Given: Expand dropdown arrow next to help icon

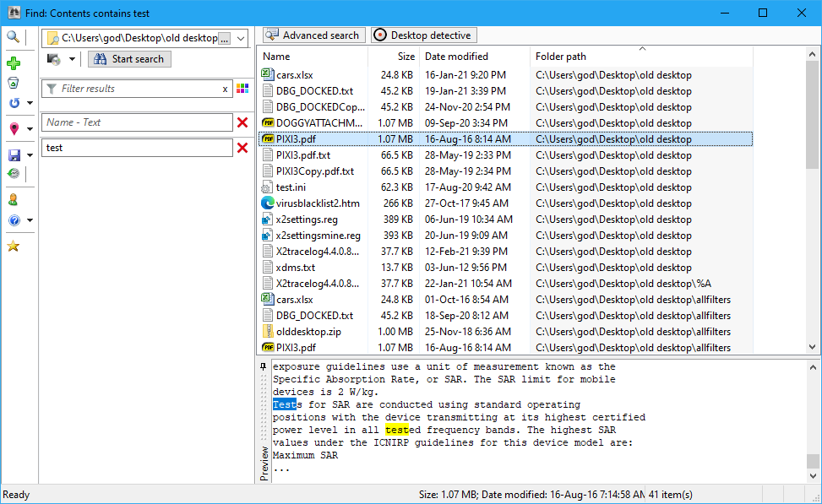Looking at the screenshot, I should pyautogui.click(x=30, y=220).
